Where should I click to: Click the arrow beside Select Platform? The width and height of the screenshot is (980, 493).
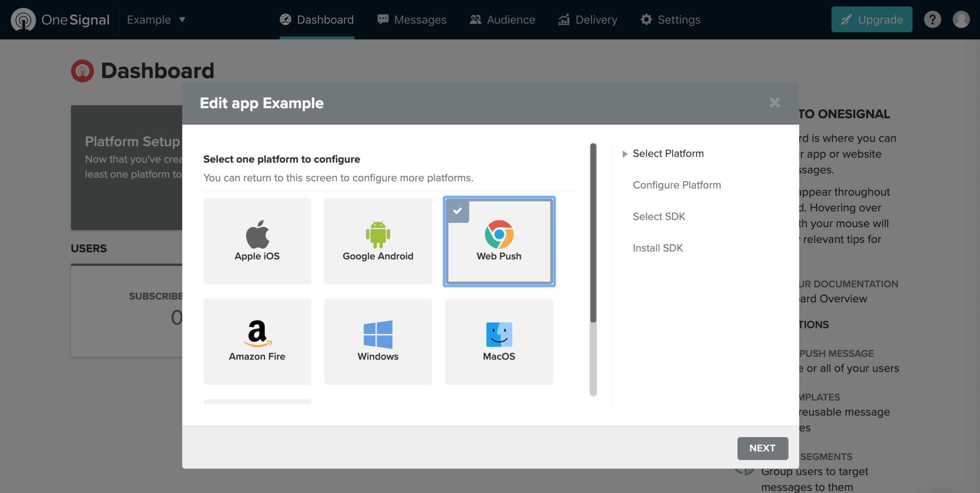625,154
